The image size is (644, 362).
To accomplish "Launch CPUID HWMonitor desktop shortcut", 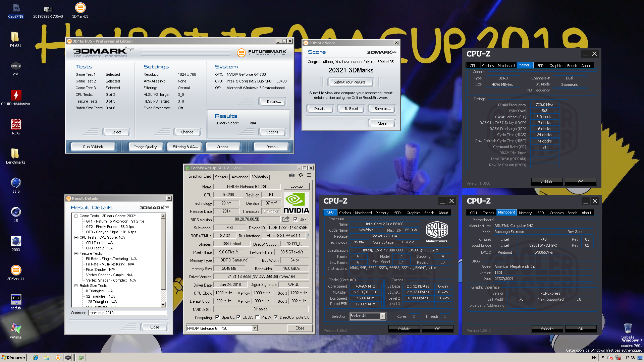I will tap(16, 98).
